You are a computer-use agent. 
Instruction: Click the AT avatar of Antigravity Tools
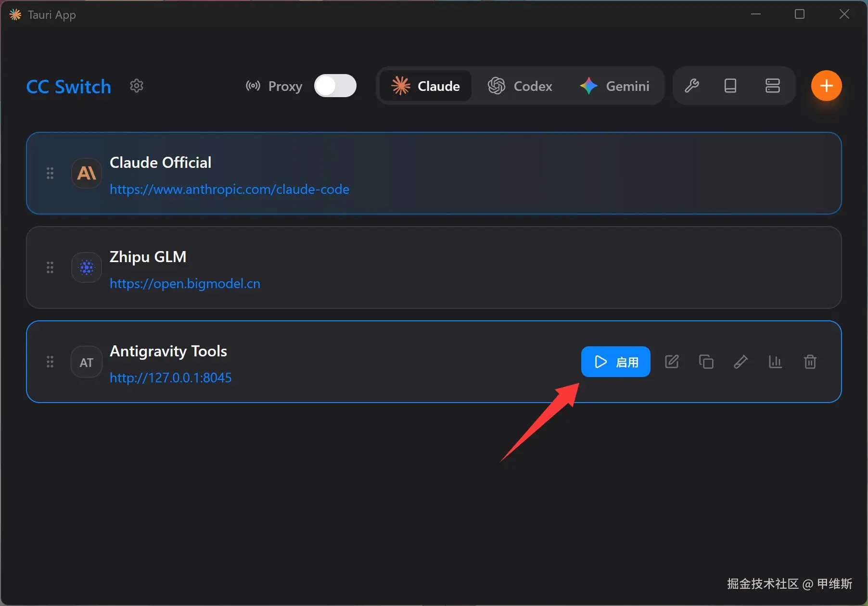(87, 362)
